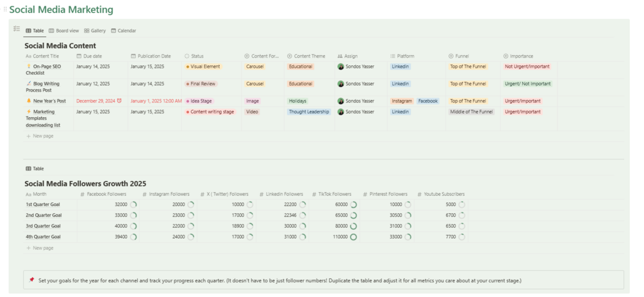This screenshot has width=644, height=297.
Task: Select the Idea Stage status tag
Action: [x=200, y=101]
